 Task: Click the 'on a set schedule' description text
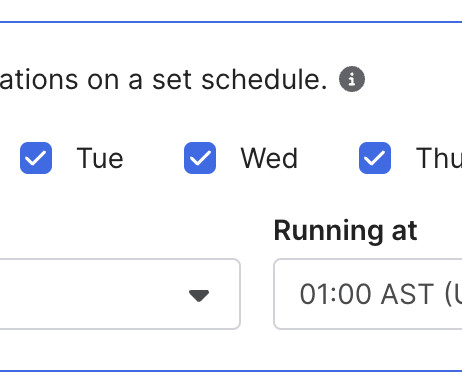(x=207, y=80)
